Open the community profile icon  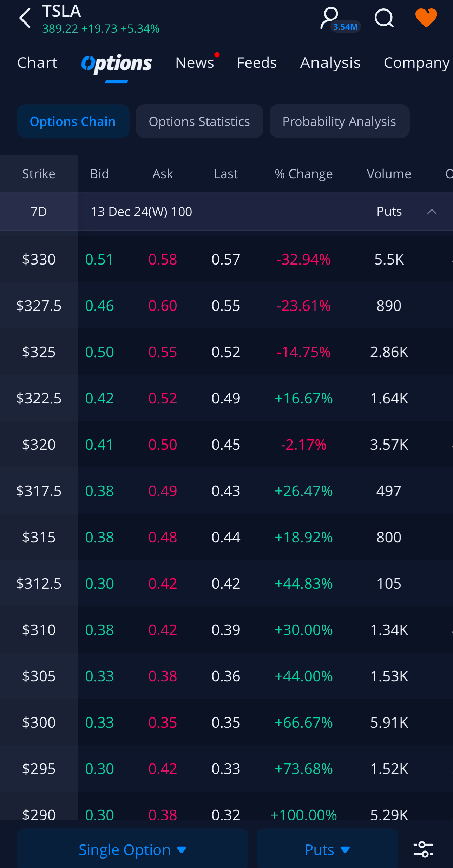(x=330, y=18)
